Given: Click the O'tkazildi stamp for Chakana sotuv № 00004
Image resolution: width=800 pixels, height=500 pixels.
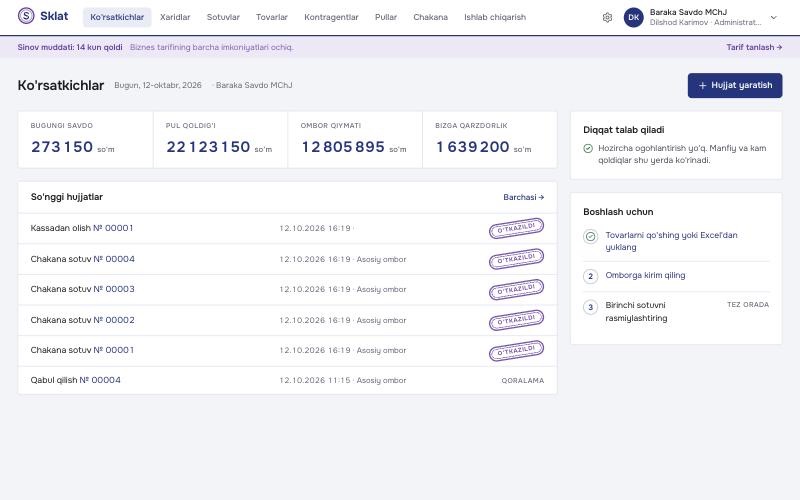Looking at the screenshot, I should pos(516,259).
